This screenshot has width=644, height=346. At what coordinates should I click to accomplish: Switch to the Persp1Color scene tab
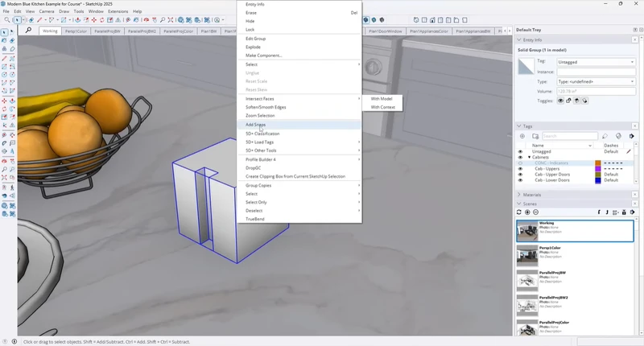[x=77, y=31]
